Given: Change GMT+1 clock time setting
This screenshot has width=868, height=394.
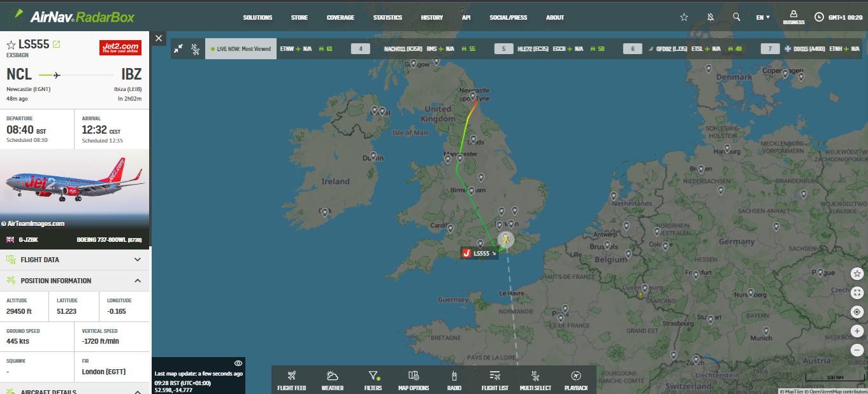Looking at the screenshot, I should coord(838,17).
